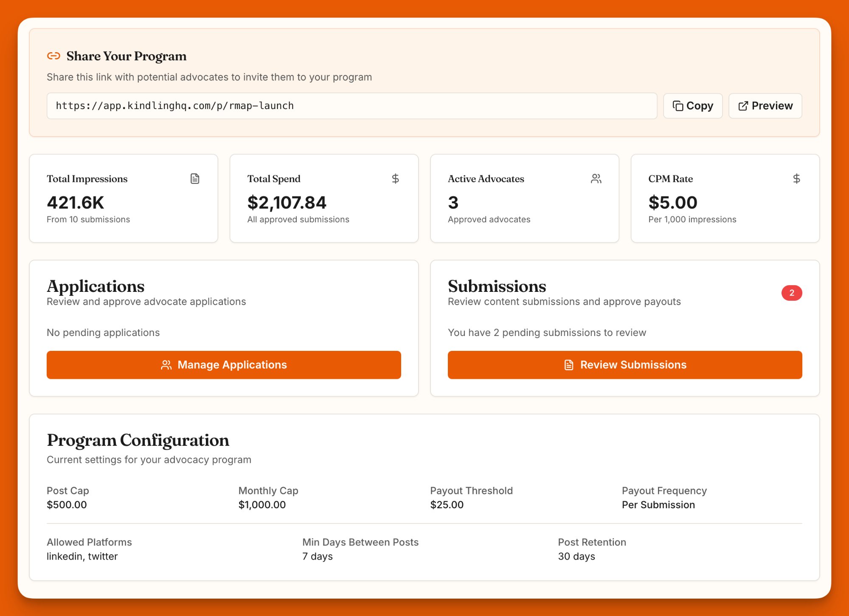The width and height of the screenshot is (849, 616).
Task: Click the red badge showing 2 pending submissions
Action: point(792,293)
